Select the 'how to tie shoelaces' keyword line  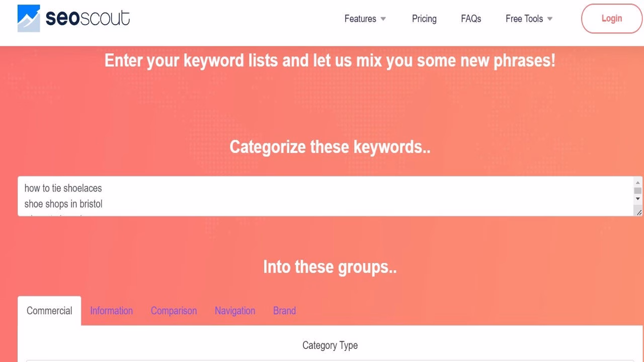[x=63, y=188]
